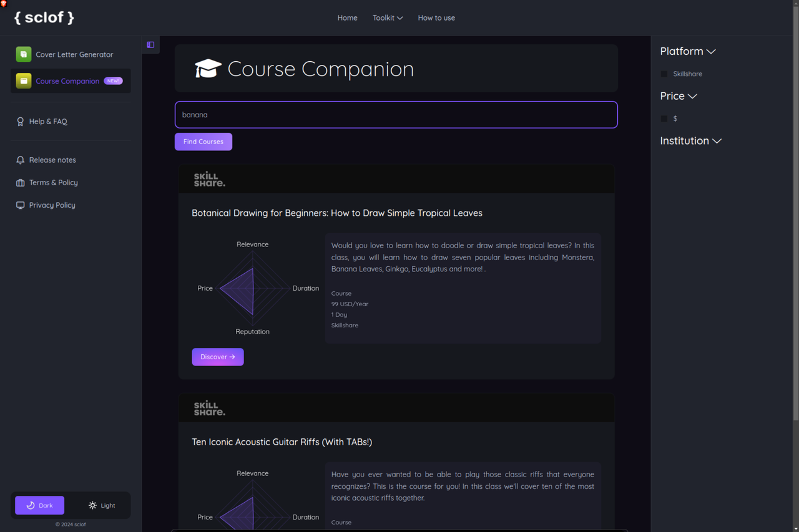Open Help & FAQ page
This screenshot has height=532, width=799.
pos(48,122)
